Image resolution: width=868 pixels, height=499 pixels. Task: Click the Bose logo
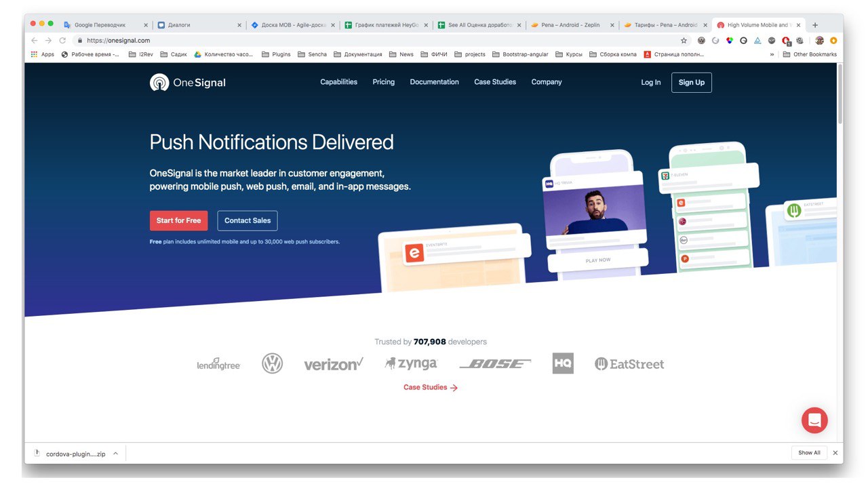click(495, 364)
